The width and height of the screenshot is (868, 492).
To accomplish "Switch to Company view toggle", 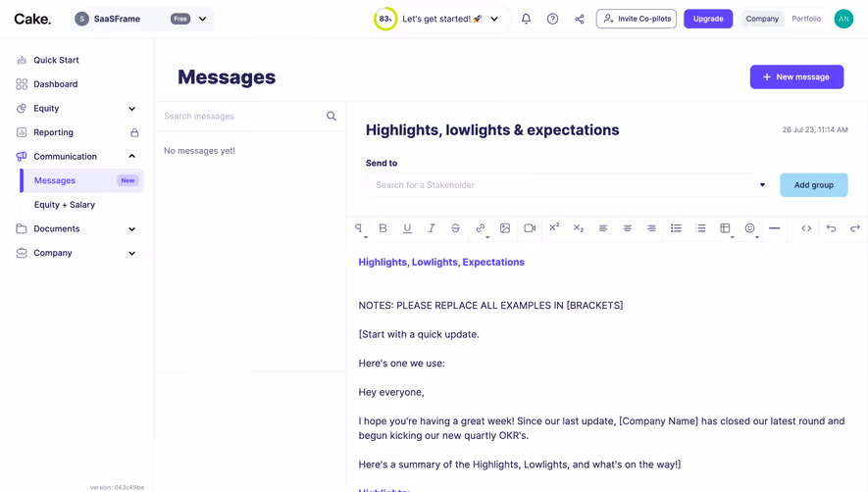I will click(762, 19).
